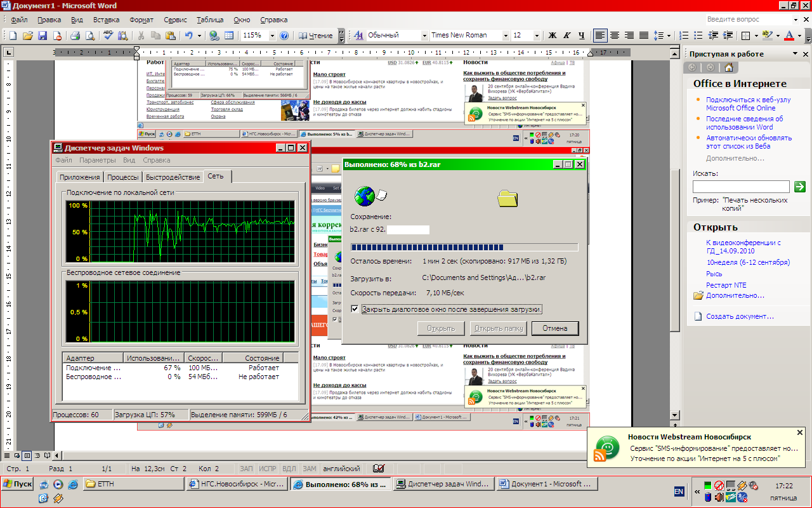Viewport: 812px width, 508px height.
Task: Toggle italic formatting (К) button
Action: coord(566,36)
